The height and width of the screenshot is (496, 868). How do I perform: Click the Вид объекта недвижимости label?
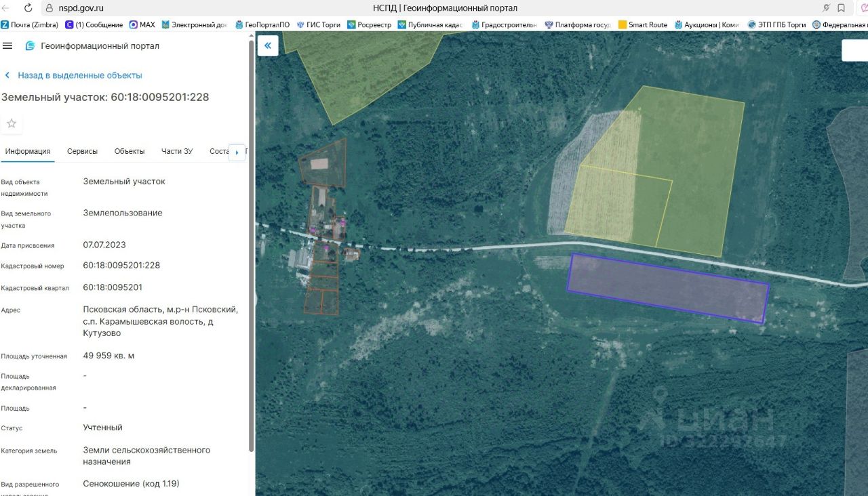(24, 188)
